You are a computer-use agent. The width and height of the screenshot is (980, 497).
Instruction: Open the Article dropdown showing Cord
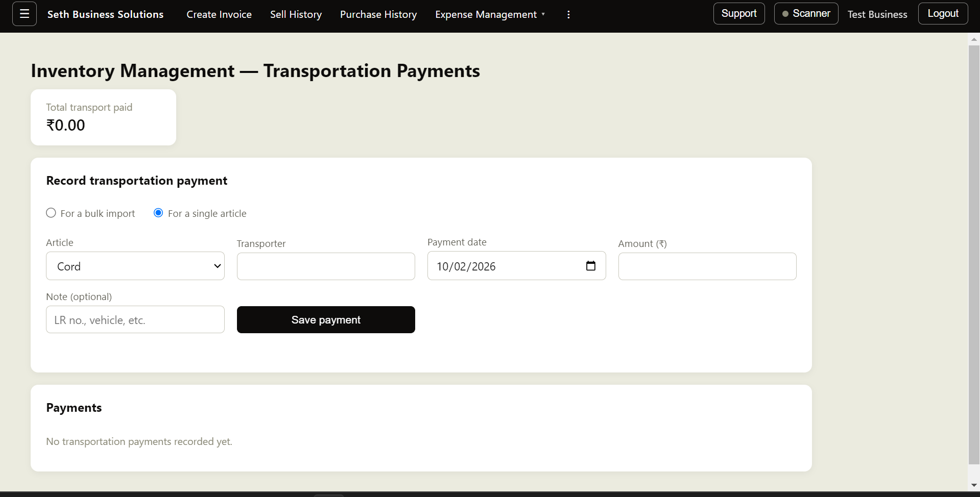coord(135,266)
